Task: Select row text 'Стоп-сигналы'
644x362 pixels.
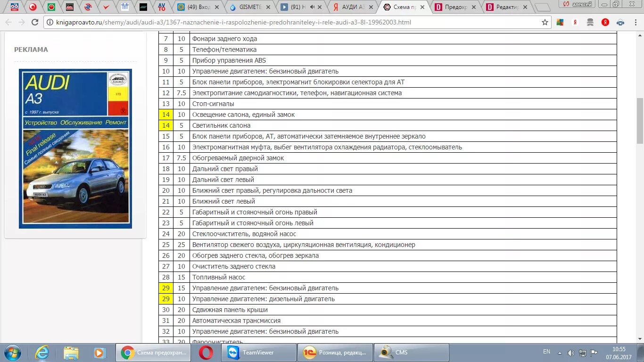Action: (213, 104)
